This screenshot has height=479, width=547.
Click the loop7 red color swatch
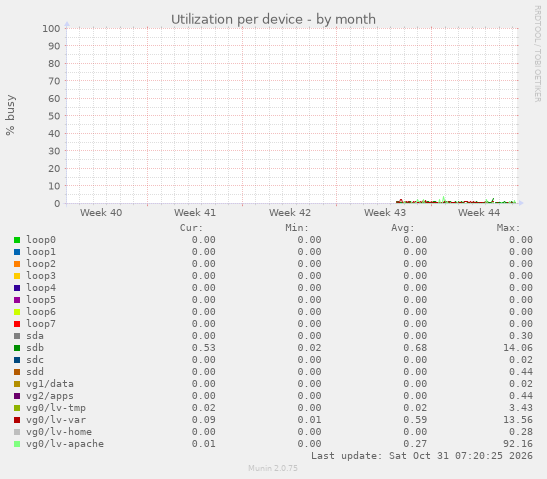pyautogui.click(x=17, y=324)
